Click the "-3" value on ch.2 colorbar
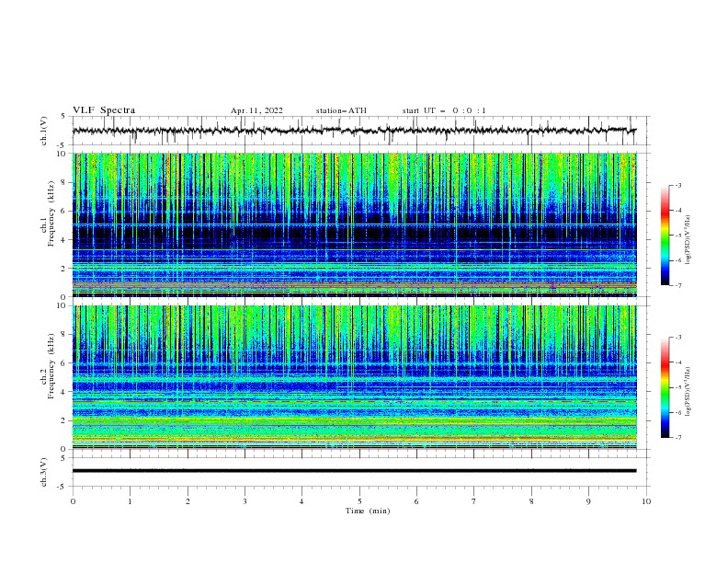This screenshot has height=563, width=728. pos(678,338)
